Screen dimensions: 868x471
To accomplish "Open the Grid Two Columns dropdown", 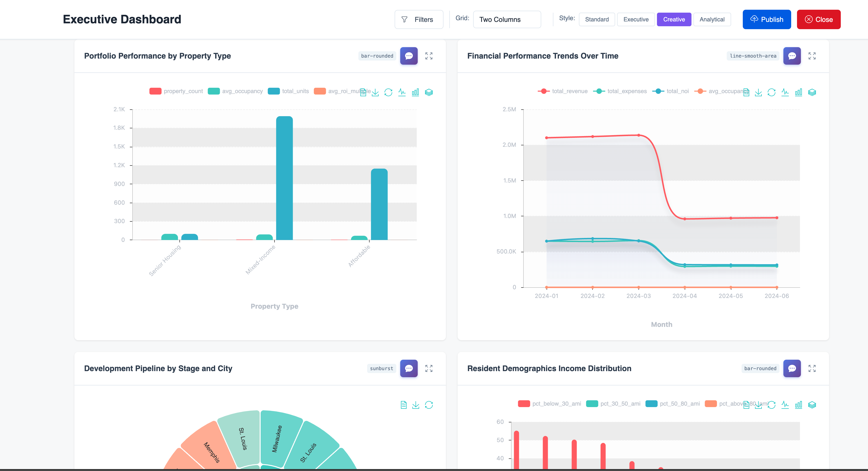I will tap(507, 19).
